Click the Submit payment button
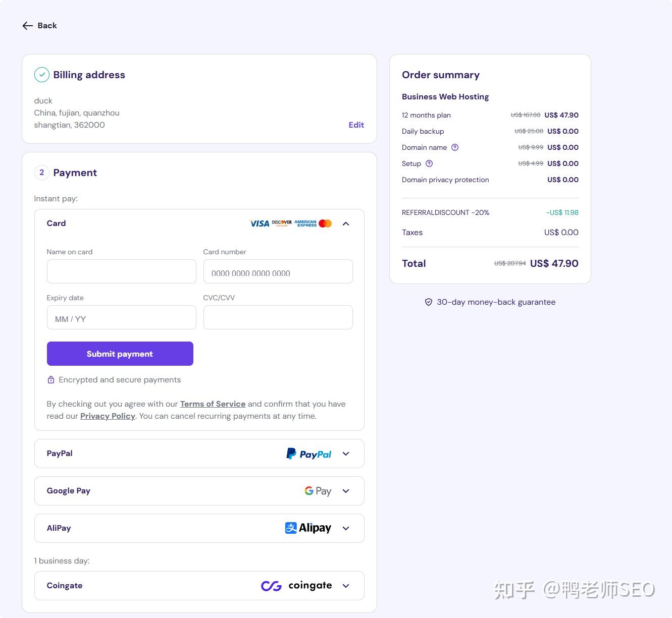This screenshot has width=672, height=618. click(120, 354)
